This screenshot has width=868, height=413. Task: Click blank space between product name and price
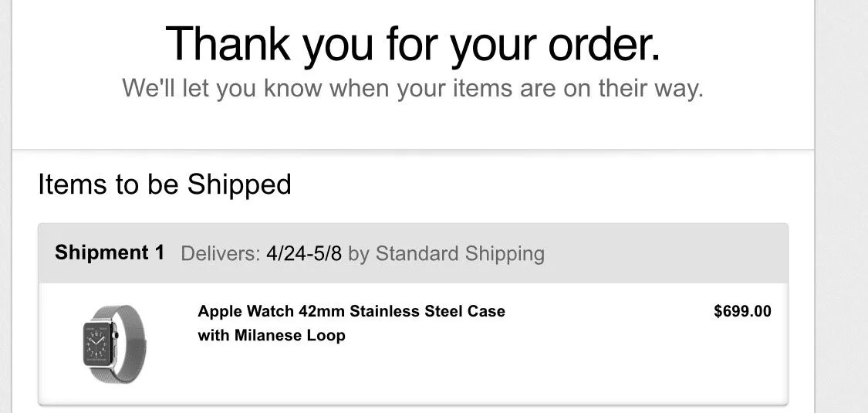pyautogui.click(x=610, y=324)
